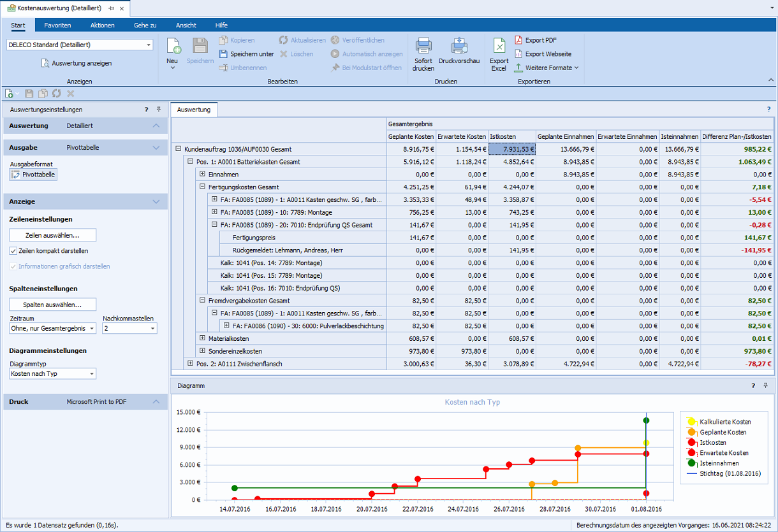Click the Export PDF icon
Screen dimensions: 778x532
coord(518,40)
